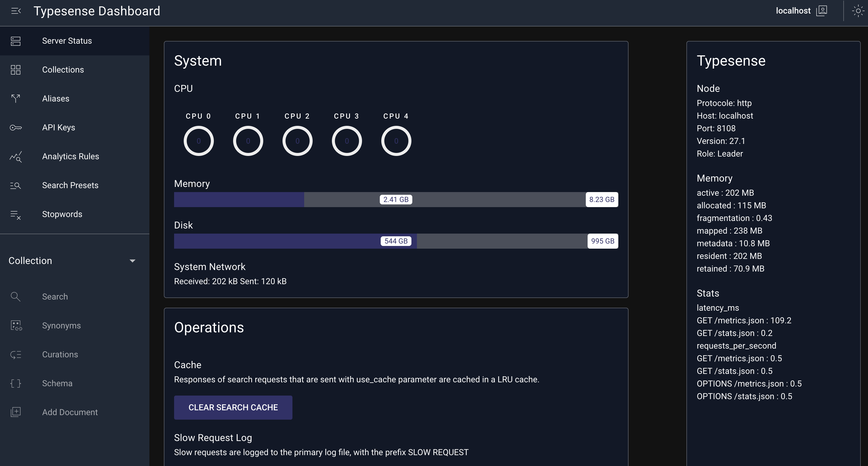Click the Search Presets icon

15,185
